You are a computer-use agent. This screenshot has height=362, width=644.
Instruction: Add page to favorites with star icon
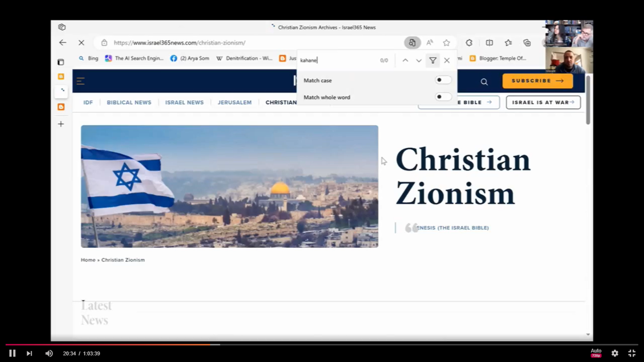pyautogui.click(x=446, y=43)
